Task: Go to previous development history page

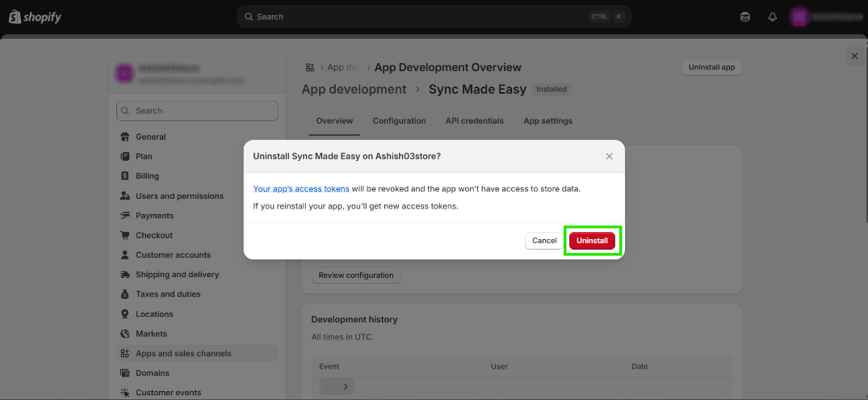Action: (328, 386)
